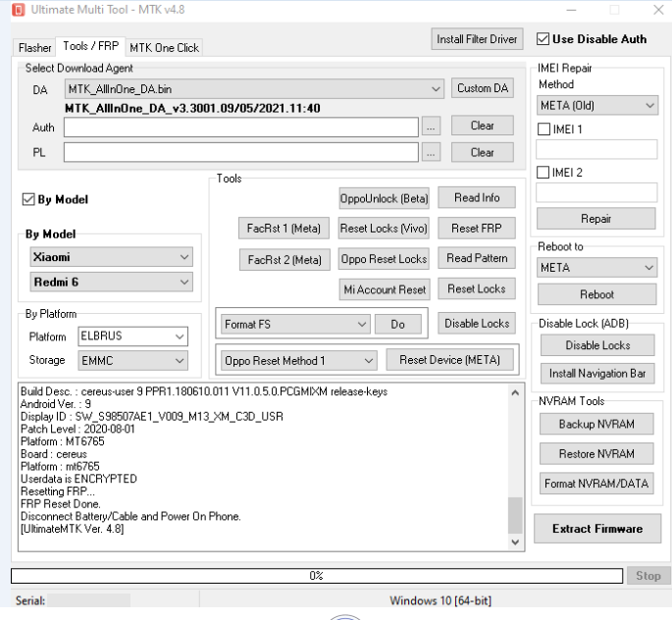672x620 pixels.
Task: Toggle the Use Disable Auth checkbox
Action: 543,39
